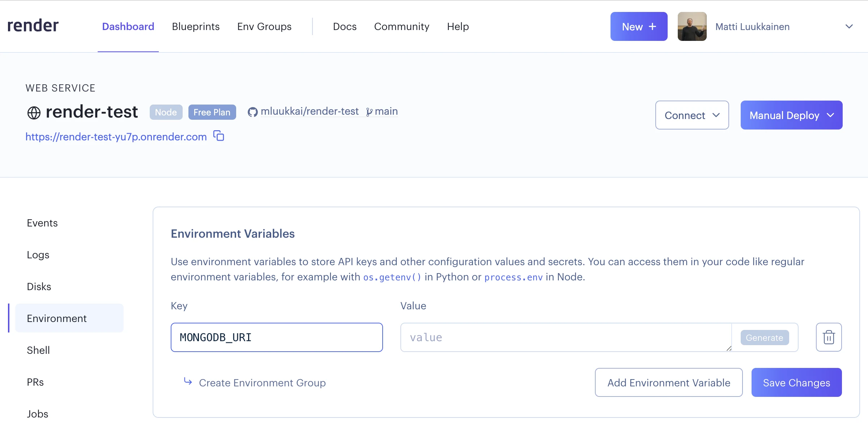
Task: Click the New + button
Action: (639, 26)
